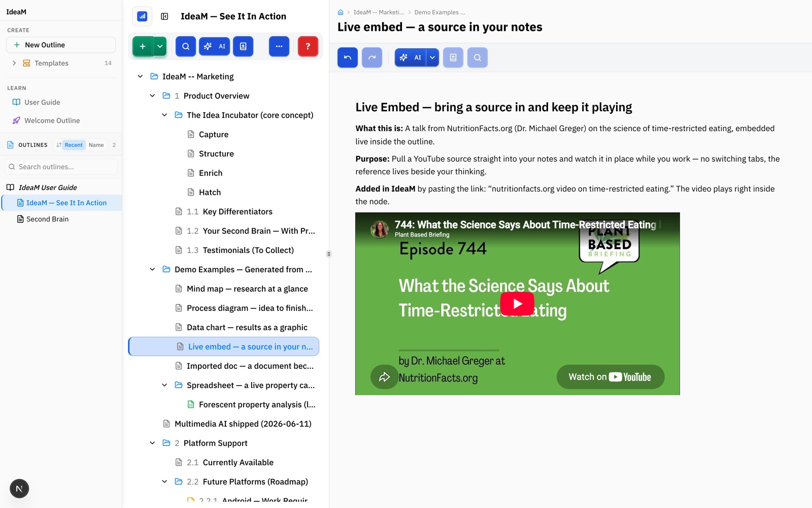
Task: Click Watch on YouTube button
Action: [611, 377]
